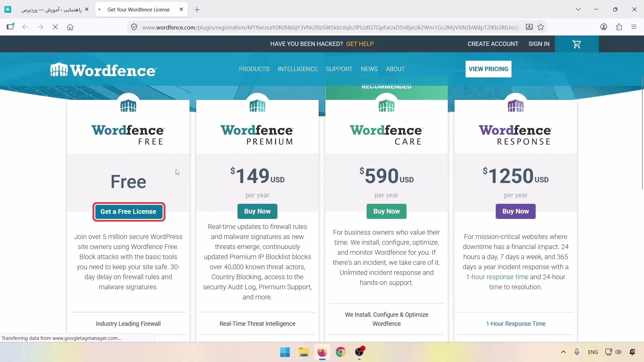Switch to Firefox on the taskbar
Image resolution: width=644 pixels, height=362 pixels.
point(322,352)
